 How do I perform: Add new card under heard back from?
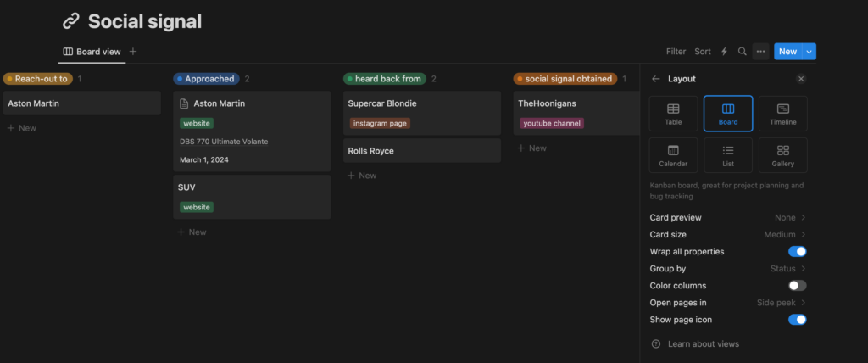pyautogui.click(x=361, y=176)
